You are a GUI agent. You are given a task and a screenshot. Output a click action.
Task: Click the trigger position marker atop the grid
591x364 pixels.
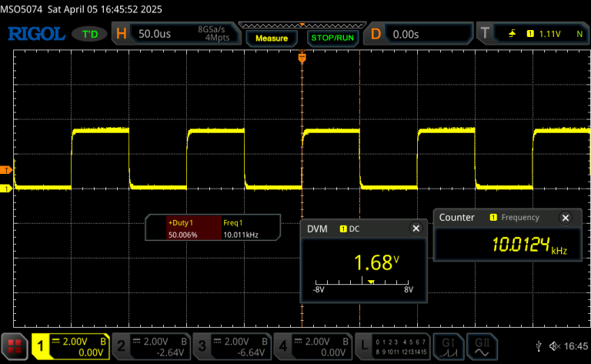(x=302, y=57)
